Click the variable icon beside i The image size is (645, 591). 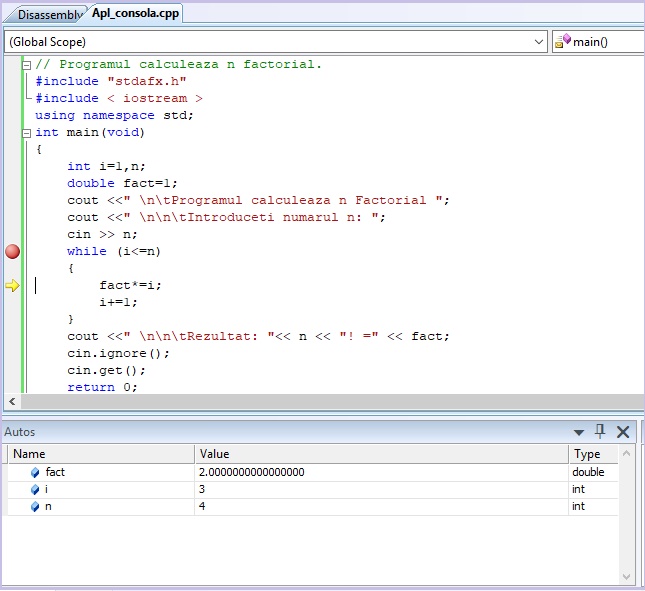click(35, 490)
